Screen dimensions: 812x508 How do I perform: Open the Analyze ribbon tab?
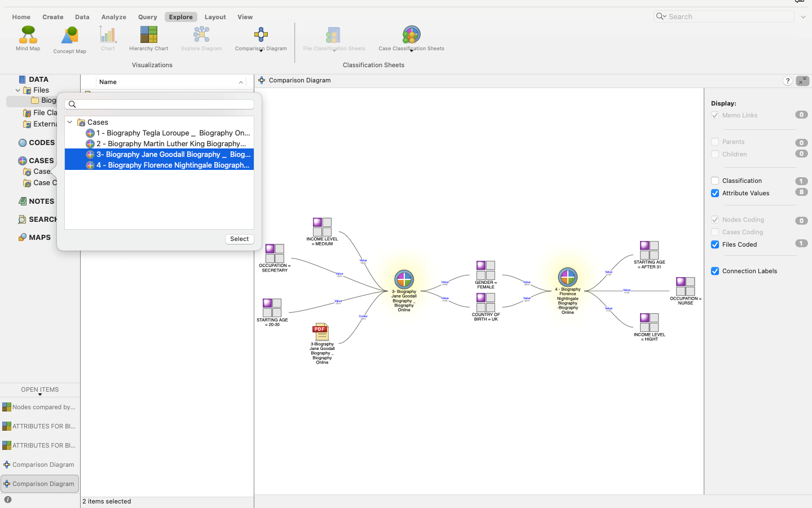114,17
